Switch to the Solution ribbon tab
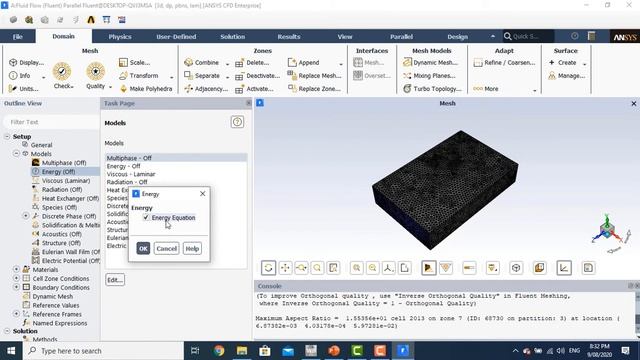 tap(233, 36)
